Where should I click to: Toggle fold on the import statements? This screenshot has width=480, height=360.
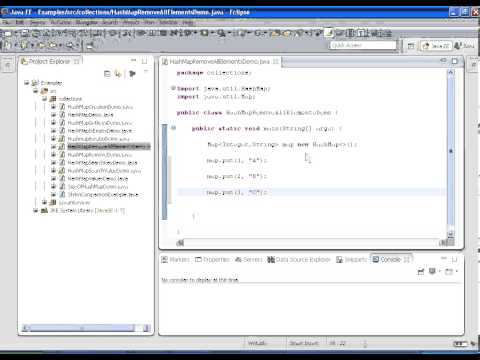tap(173, 88)
